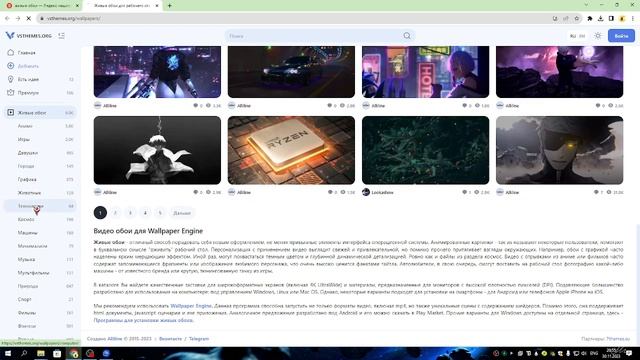Open the neon HOTEL sign girl wallpaper thumbnail
This screenshot has width=640, height=360.
coord(425,72)
